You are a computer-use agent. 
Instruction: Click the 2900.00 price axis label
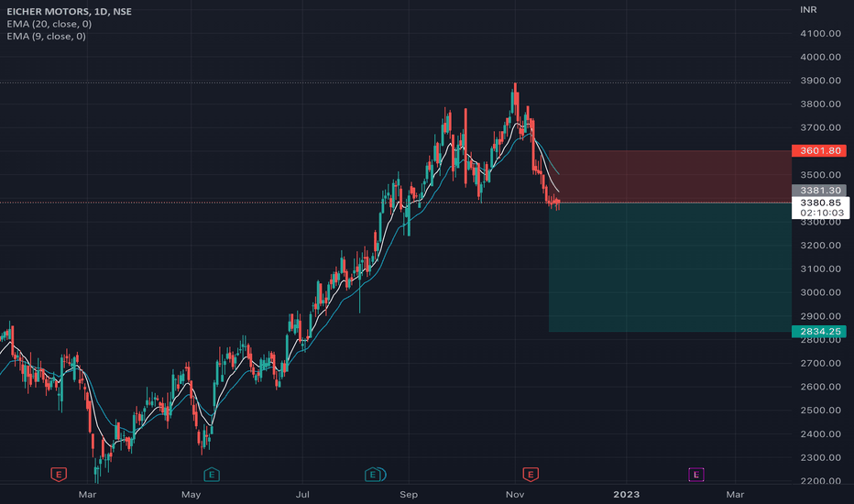820,316
